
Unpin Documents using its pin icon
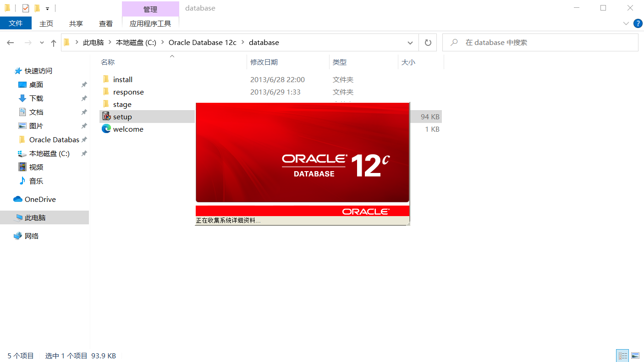(x=84, y=112)
